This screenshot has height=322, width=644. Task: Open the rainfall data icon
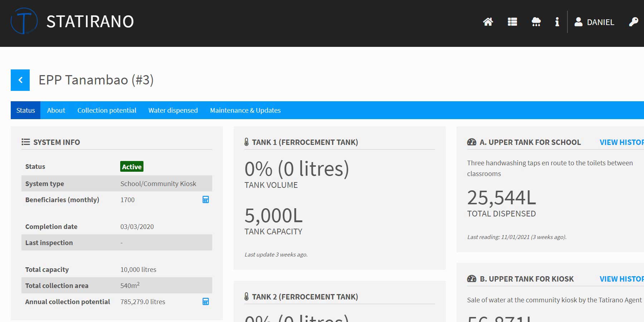(536, 22)
